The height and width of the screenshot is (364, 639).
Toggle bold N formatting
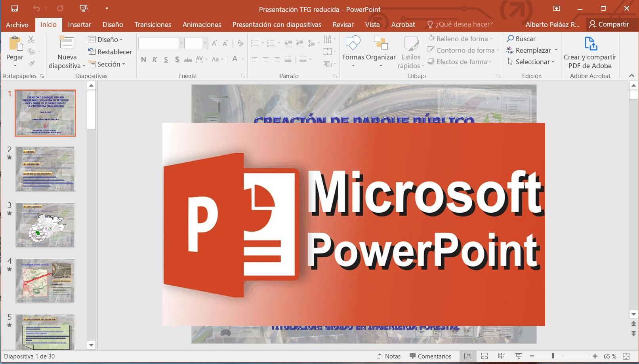pos(143,59)
